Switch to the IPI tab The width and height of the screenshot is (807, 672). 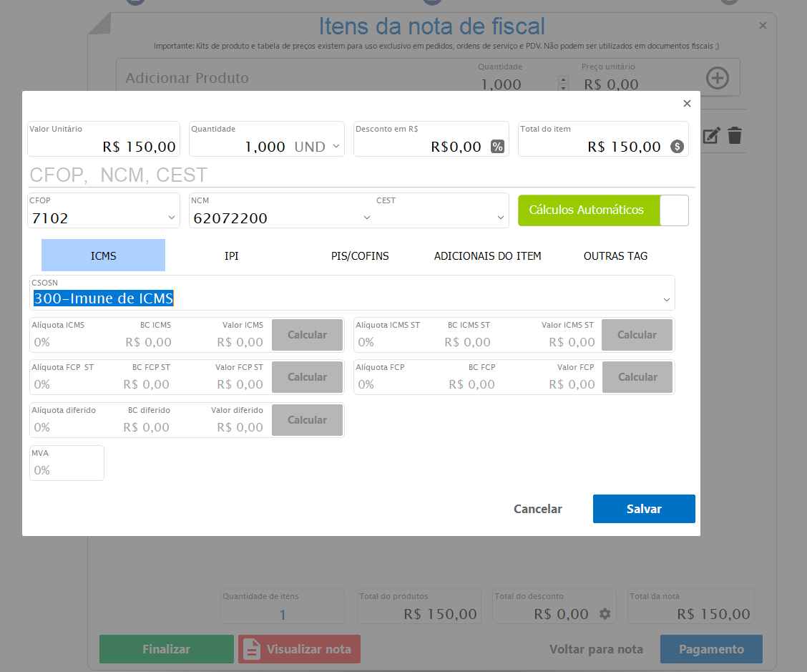[x=231, y=255]
